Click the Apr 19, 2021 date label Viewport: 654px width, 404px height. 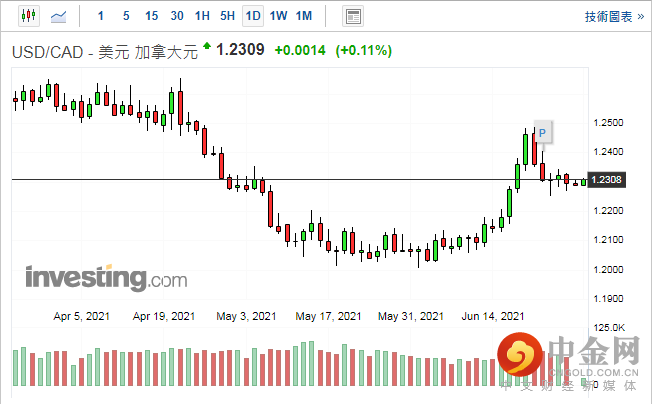tap(164, 316)
